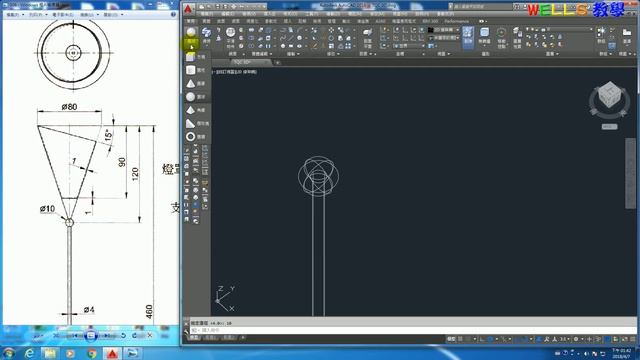Image resolution: width=640 pixels, height=360 pixels.
Task: Switch to the 模型 layout tab at bottom left
Action: coord(195,338)
